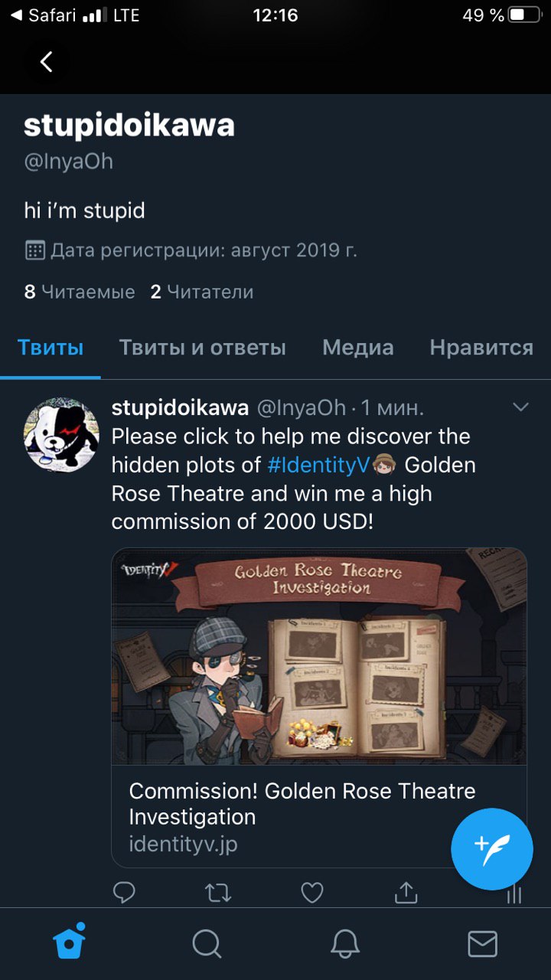The image size is (551, 980).
Task: Open the Golden Rose Theatre card image
Action: [x=319, y=657]
